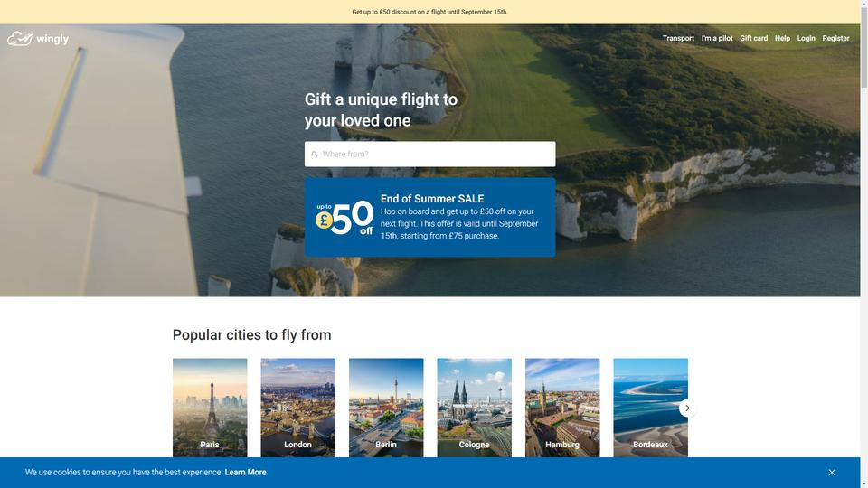The width and height of the screenshot is (868, 488).
Task: Click the Login link
Action: point(806,38)
